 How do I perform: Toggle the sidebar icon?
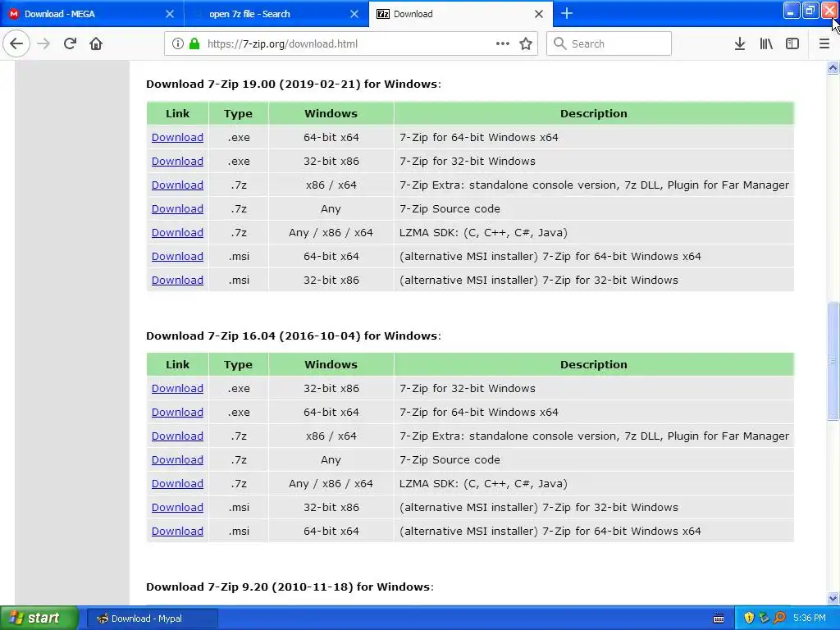[792, 44]
